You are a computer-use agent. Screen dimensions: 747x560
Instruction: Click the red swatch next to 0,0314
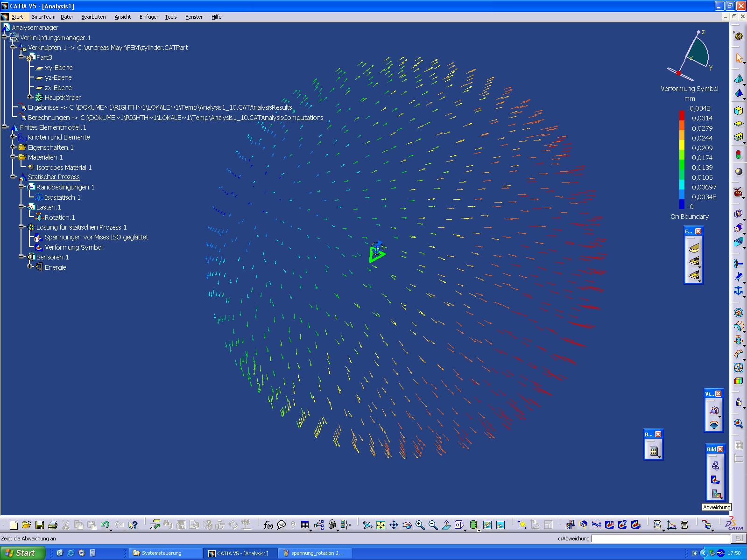pyautogui.click(x=682, y=116)
